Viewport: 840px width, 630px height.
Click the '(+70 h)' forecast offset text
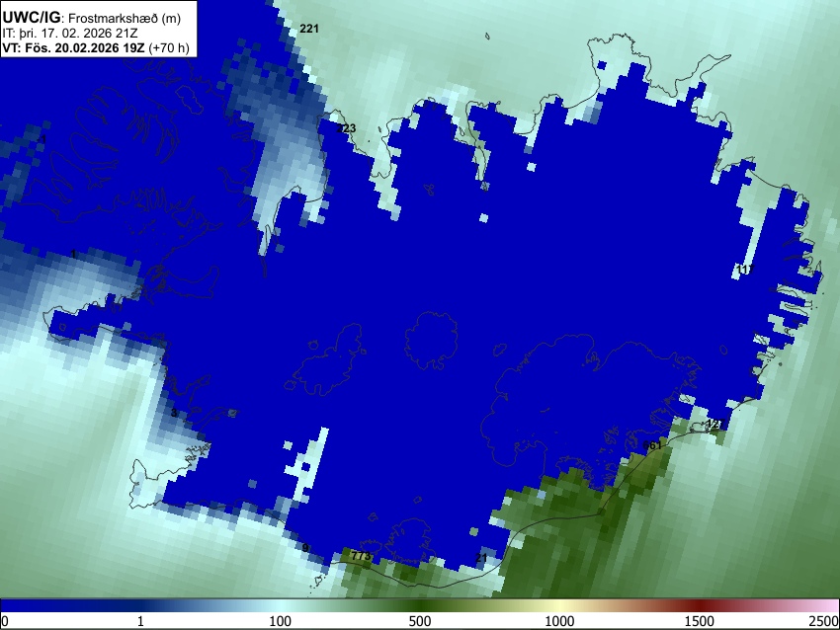(x=169, y=47)
